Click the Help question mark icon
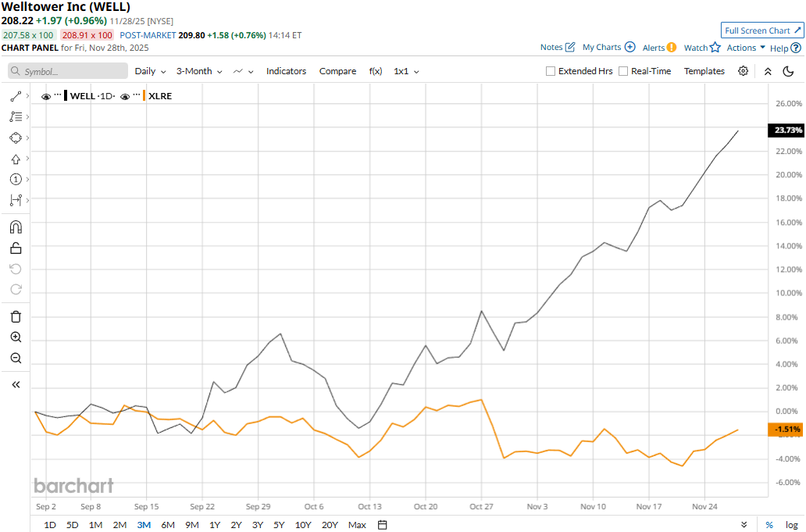The image size is (806, 532). click(796, 48)
